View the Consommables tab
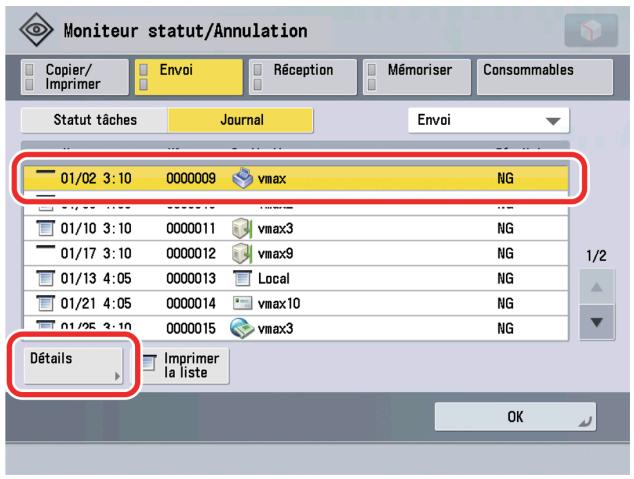Viewport: 634px width, 479px height. tap(545, 77)
